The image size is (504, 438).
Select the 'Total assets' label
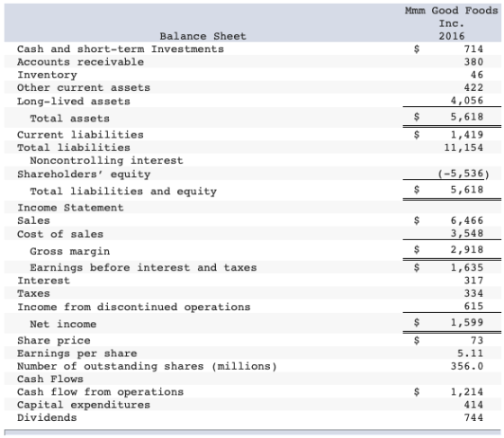70,118
